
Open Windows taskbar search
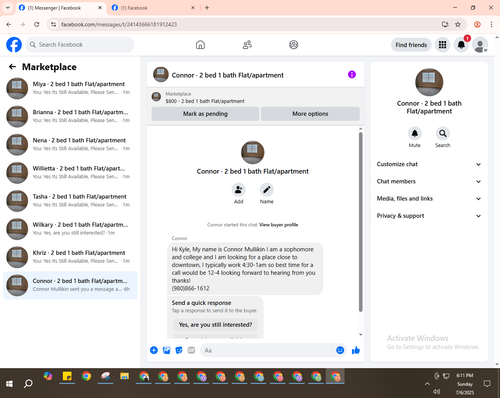click(x=28, y=384)
